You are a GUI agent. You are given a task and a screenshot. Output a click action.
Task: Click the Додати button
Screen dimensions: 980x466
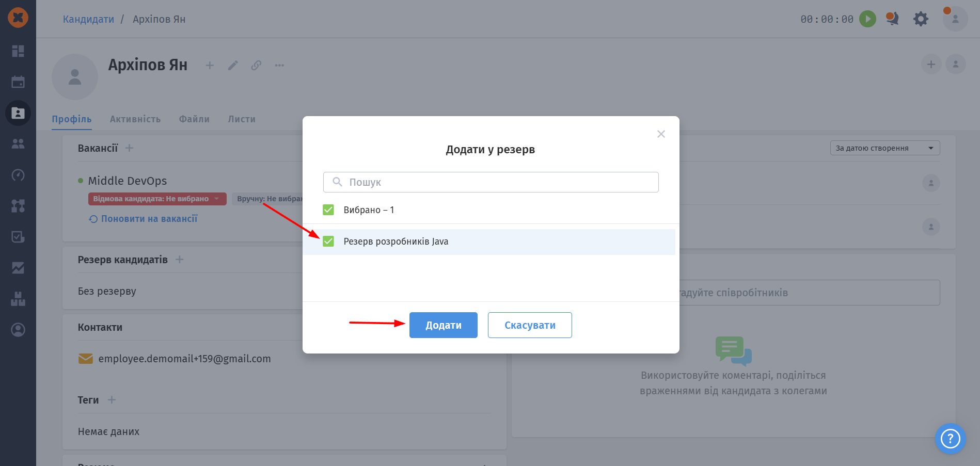pyautogui.click(x=444, y=325)
